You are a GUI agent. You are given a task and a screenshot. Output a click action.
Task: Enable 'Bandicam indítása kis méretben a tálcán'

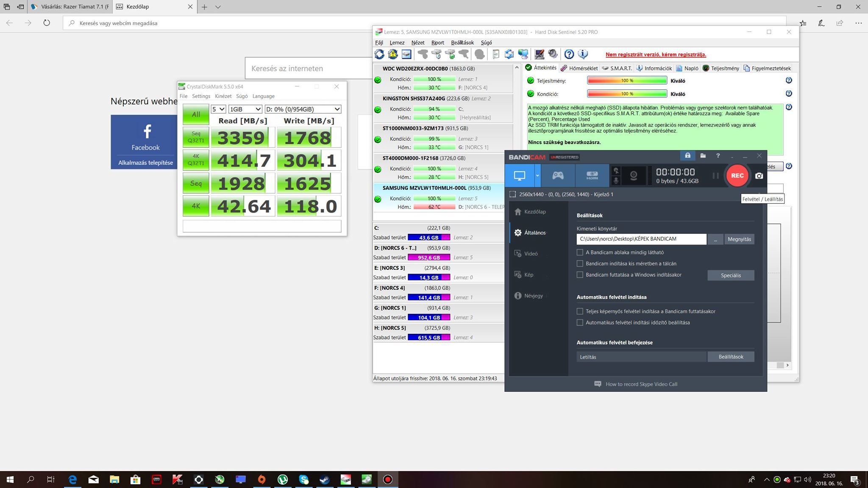pos(580,263)
